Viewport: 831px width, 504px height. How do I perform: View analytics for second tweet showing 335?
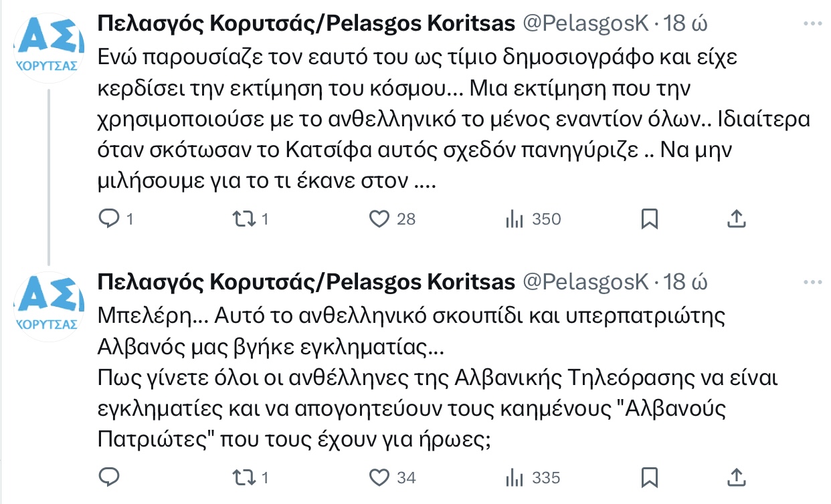pyautogui.click(x=513, y=477)
